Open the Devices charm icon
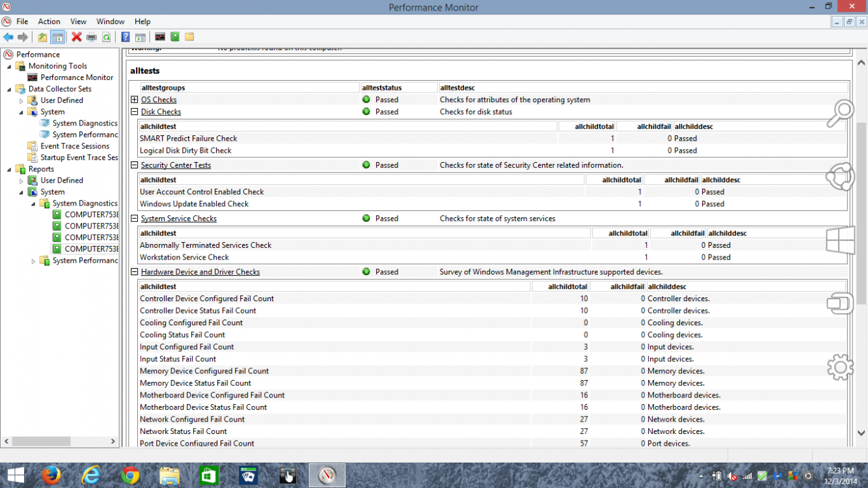868x488 pixels. (840, 303)
